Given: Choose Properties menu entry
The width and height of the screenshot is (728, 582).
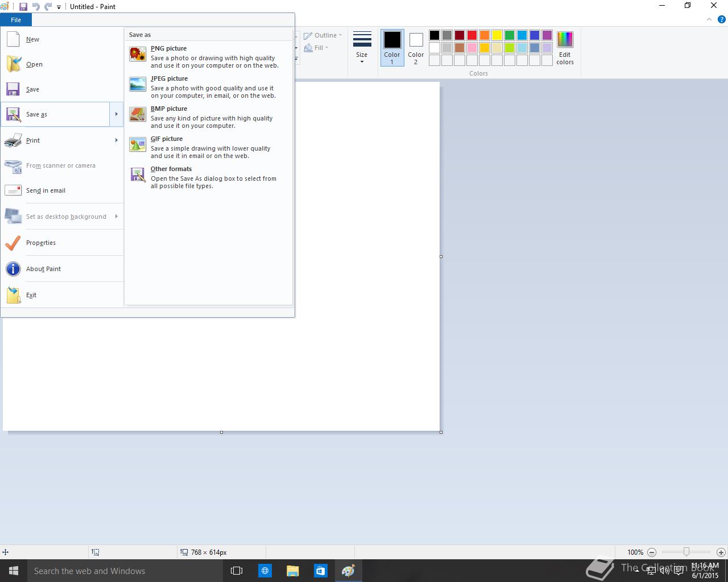Looking at the screenshot, I should click(62, 243).
